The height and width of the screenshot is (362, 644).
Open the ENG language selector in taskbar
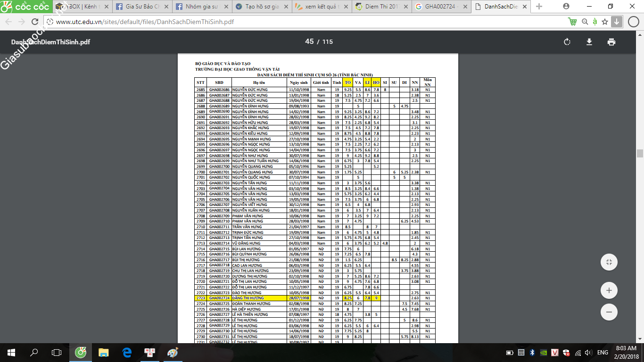pos(603,353)
